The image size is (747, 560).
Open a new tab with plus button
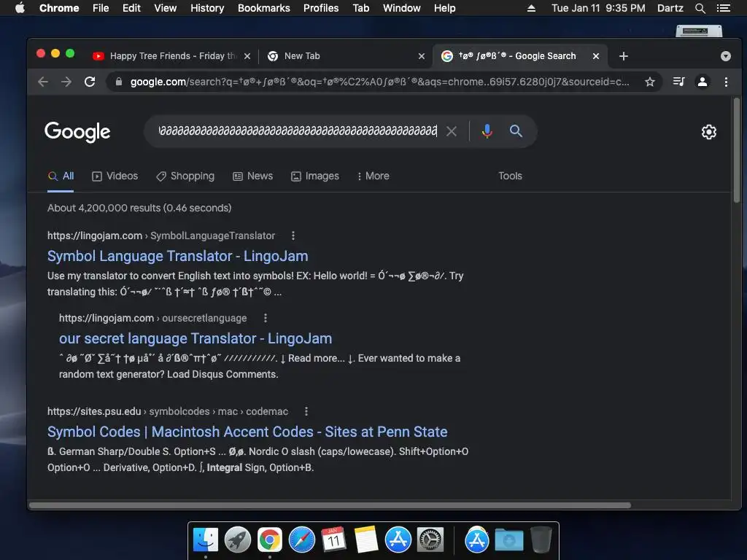coord(623,56)
